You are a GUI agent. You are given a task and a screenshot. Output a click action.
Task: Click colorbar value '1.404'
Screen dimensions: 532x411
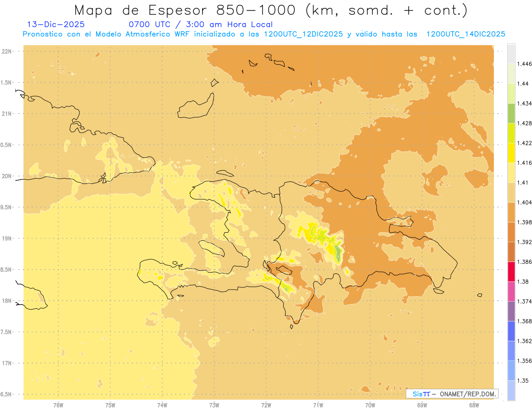click(524, 202)
